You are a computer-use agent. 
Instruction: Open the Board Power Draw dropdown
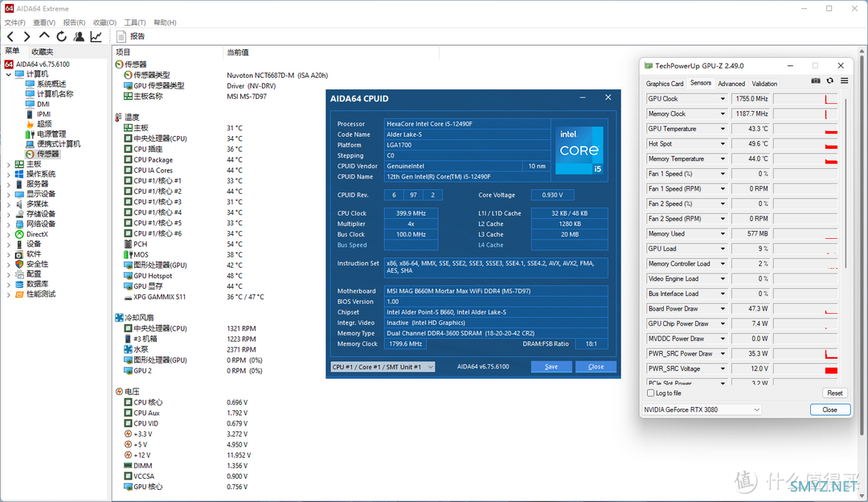coord(723,309)
